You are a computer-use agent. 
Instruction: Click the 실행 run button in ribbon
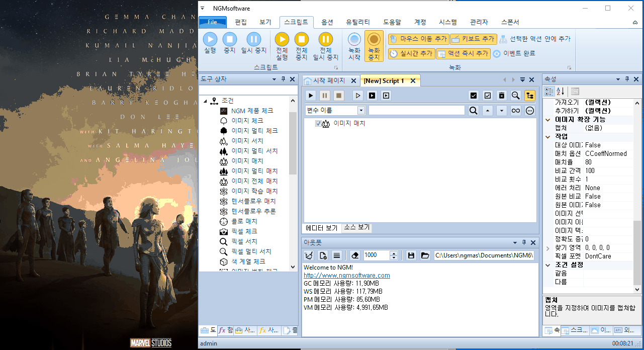210,43
